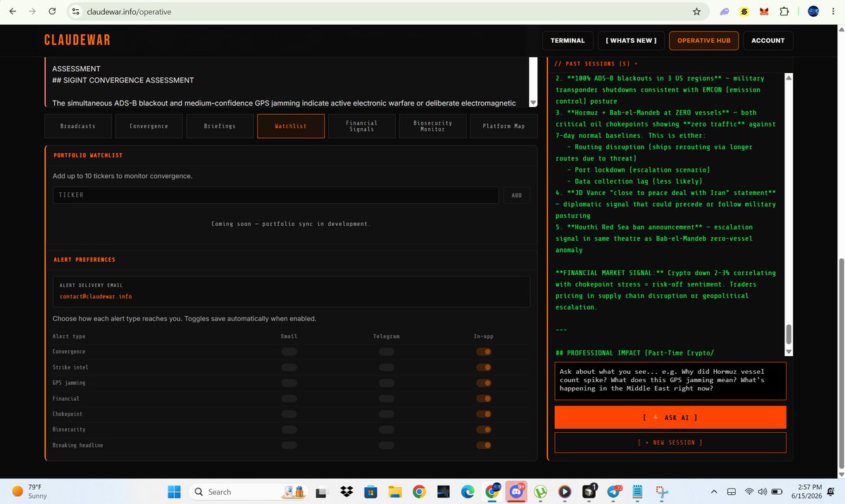Click AI session panel scroll down arrow
Image resolution: width=845 pixels, height=504 pixels.
[789, 351]
